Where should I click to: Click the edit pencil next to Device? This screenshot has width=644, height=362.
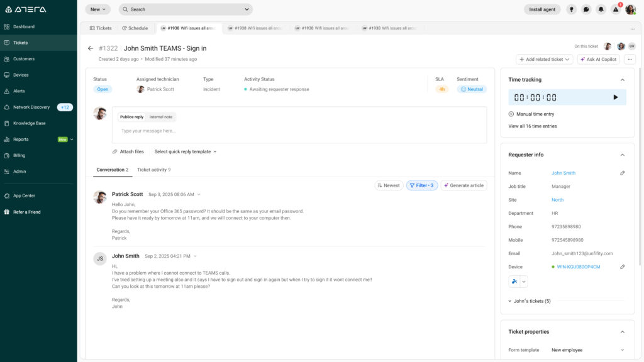[623, 267]
